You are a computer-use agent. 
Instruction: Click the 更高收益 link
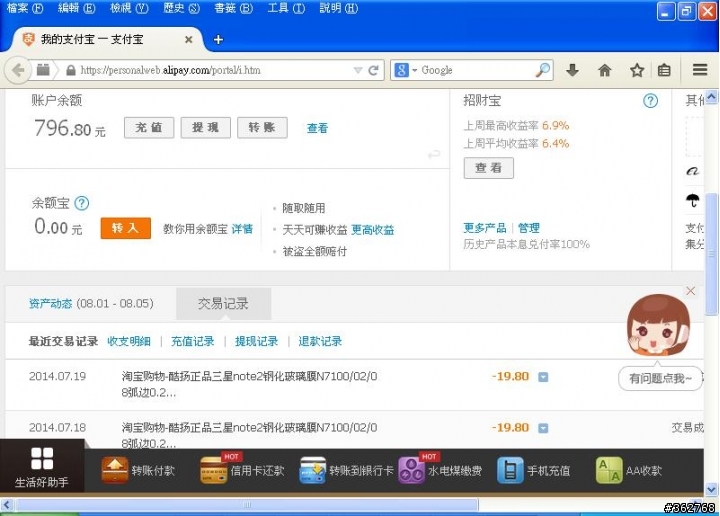coord(372,230)
